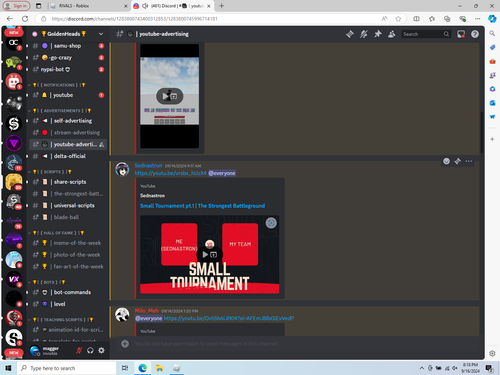Screen dimensions: 500x375
Task: Open the animation-id-for-scri... channel
Action: 68,330
